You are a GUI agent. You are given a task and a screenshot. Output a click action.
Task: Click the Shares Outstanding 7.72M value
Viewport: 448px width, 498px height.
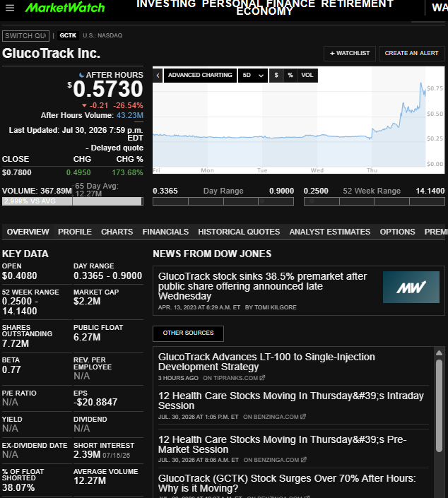[16, 343]
